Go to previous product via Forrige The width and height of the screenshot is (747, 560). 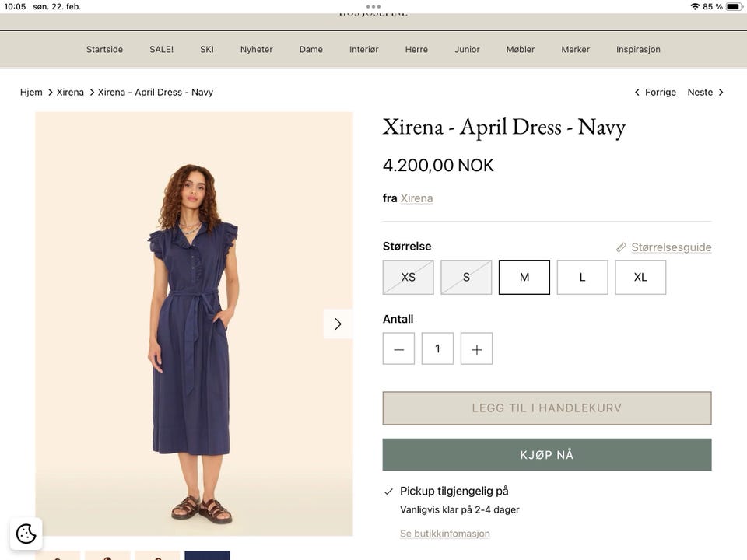click(655, 93)
